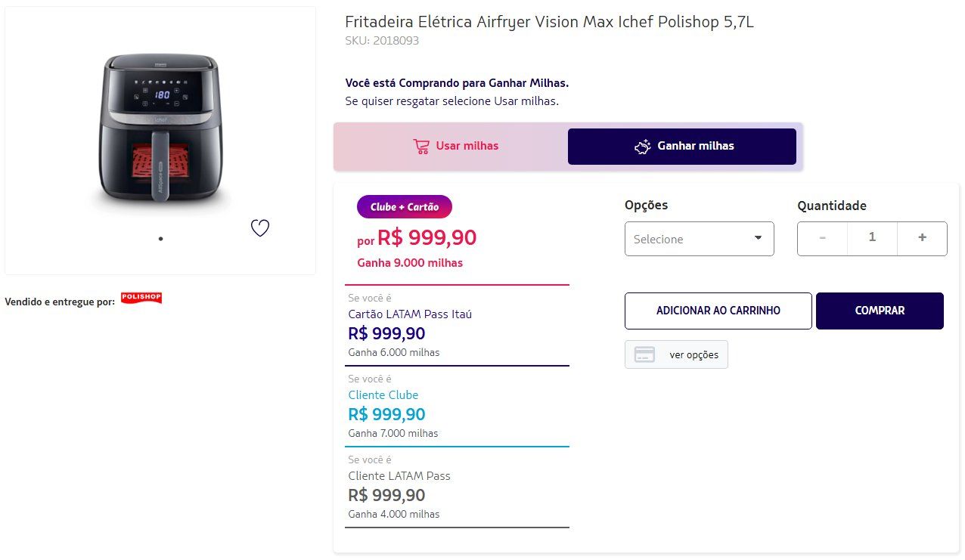Click the heart wishlist icon
Screen dimensions: 965x560
pyautogui.click(x=260, y=227)
